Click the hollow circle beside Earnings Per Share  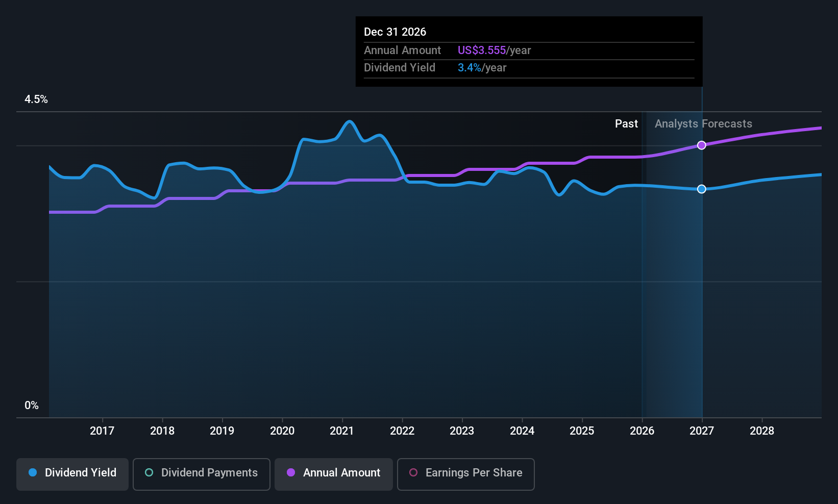413,473
